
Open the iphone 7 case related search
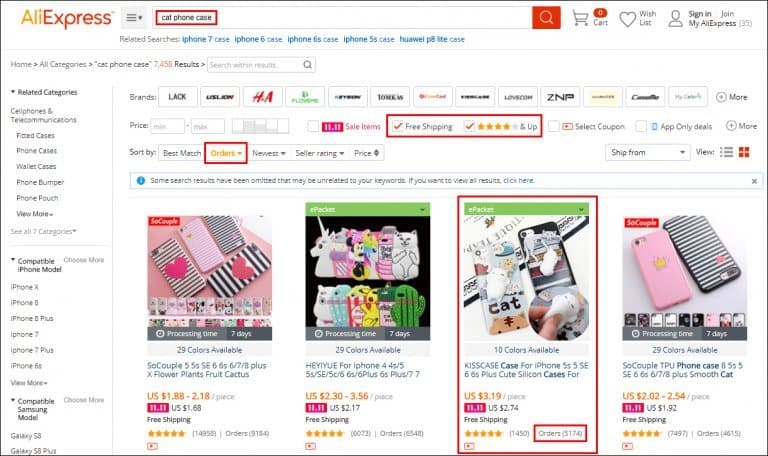click(x=206, y=39)
